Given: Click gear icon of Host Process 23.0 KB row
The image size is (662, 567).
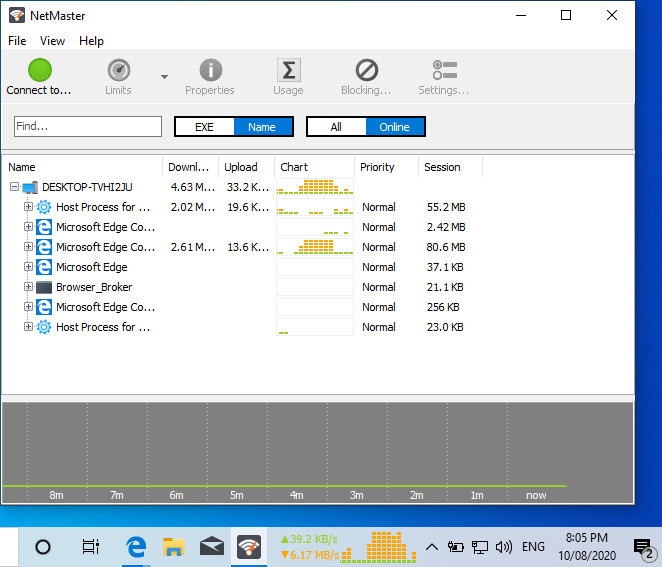Looking at the screenshot, I should tap(44, 327).
